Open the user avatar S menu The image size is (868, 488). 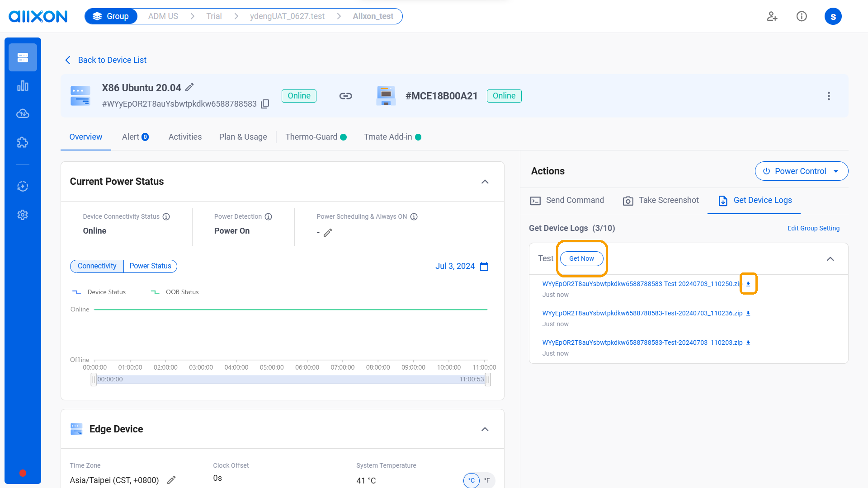pos(833,16)
